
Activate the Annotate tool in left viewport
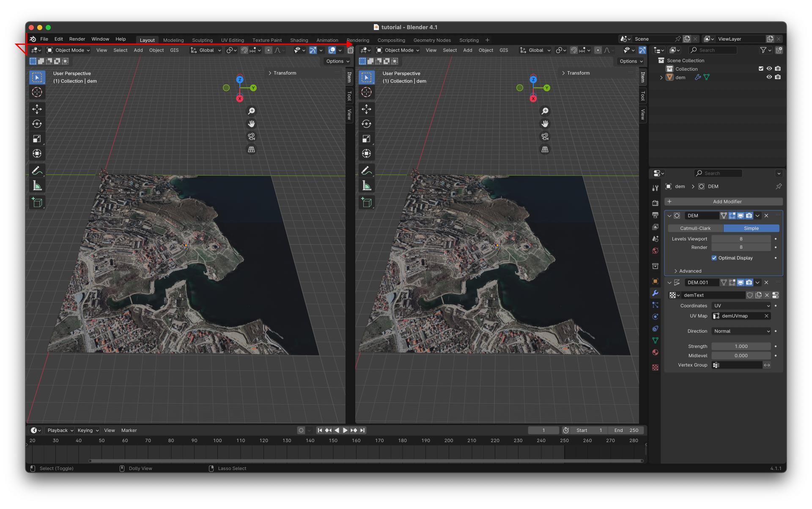click(37, 171)
